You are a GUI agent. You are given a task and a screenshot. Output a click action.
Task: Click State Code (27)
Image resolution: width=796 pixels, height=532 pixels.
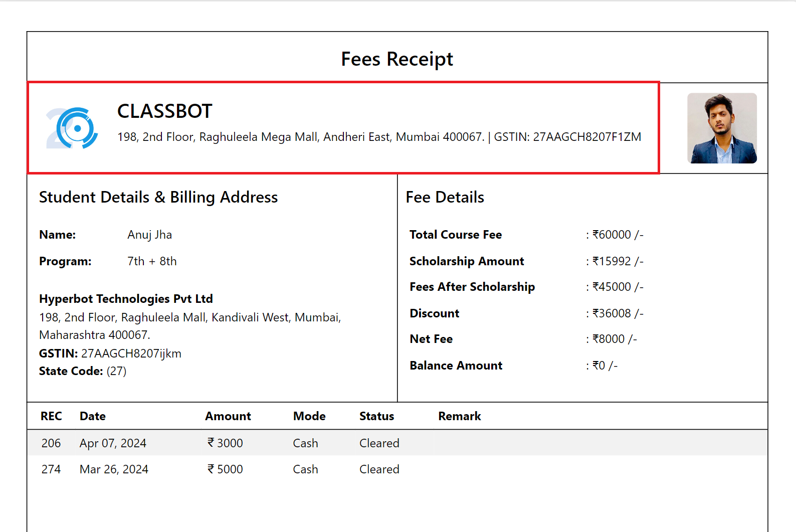point(83,371)
